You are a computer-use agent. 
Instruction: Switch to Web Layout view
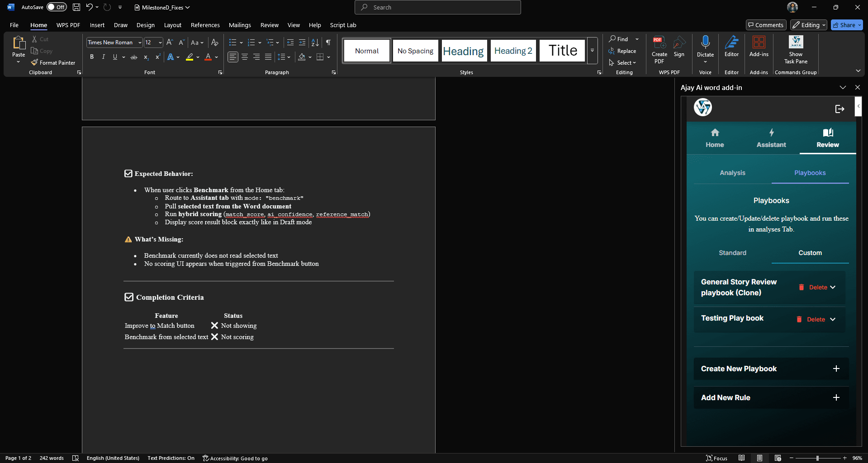[x=778, y=458]
